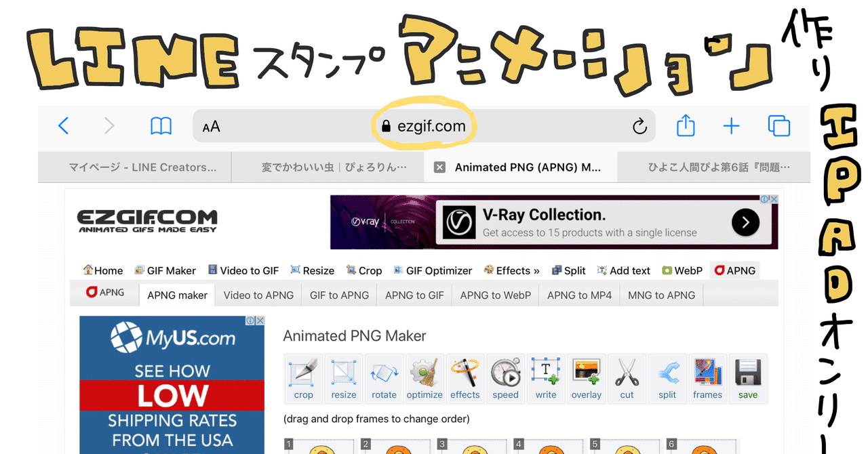This screenshot has height=454, width=868.
Task: Open WebP menu item
Action: click(682, 270)
